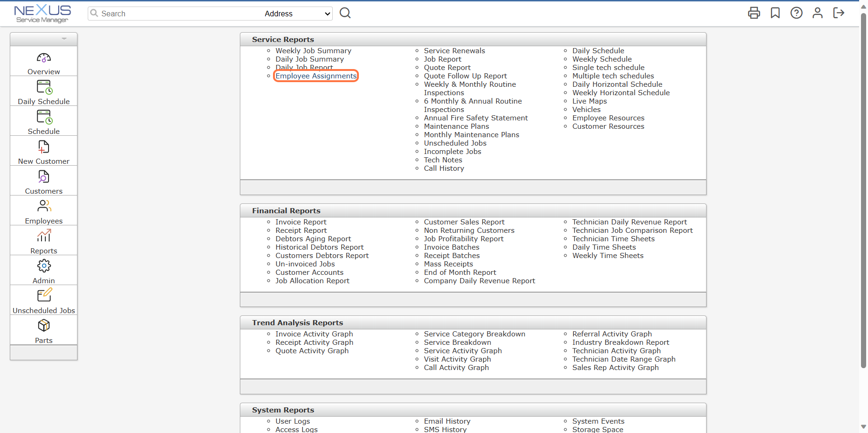Viewport: 868px width, 433px height.
Task: Click the user profile icon
Action: point(817,13)
